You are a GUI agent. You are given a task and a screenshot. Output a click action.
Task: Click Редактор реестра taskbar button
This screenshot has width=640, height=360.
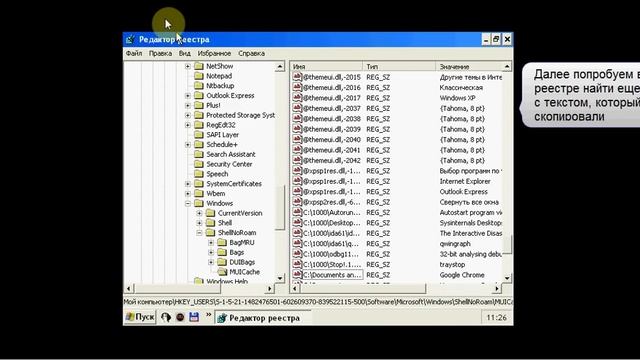click(x=263, y=318)
